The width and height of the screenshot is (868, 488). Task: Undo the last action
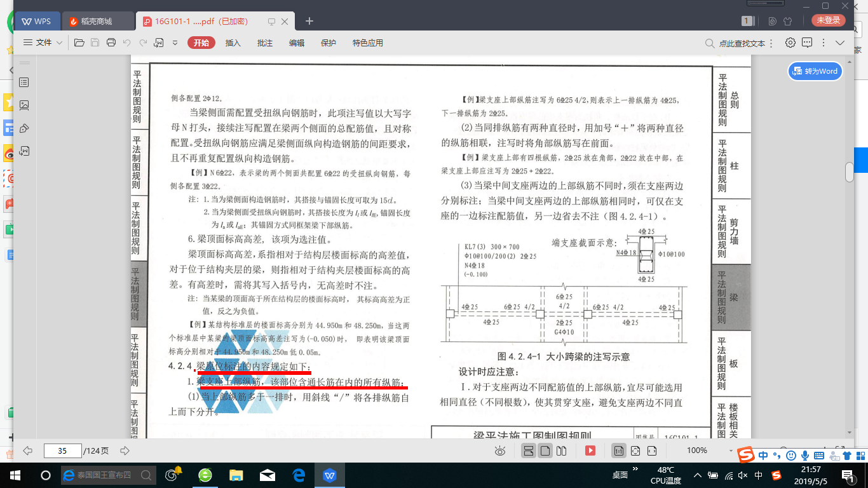(x=127, y=43)
